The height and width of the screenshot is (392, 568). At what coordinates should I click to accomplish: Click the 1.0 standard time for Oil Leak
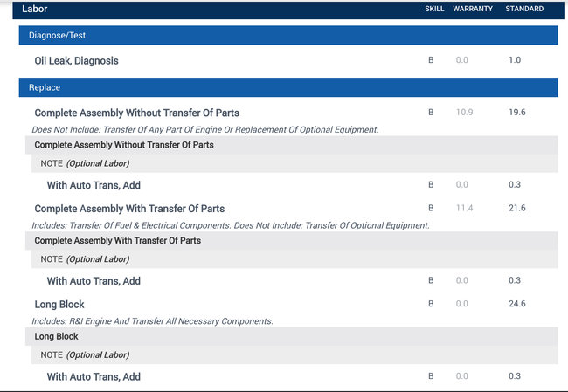click(514, 60)
